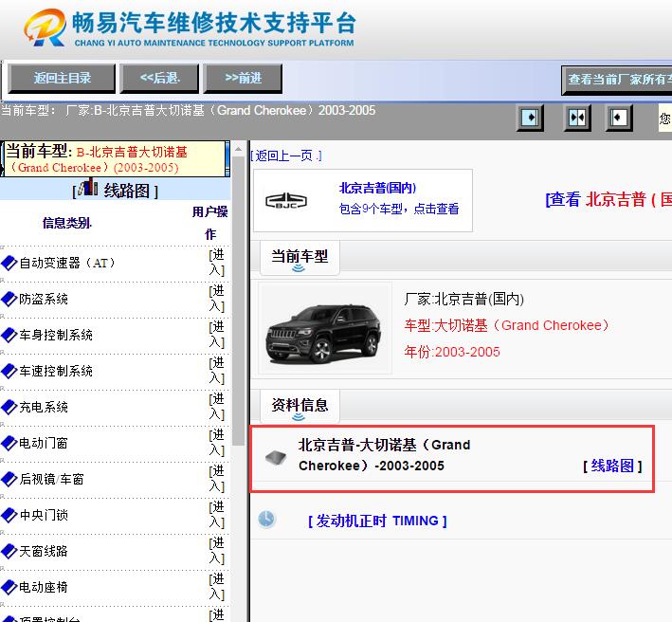Open 天窗线路 category
Screen dimensions: 672x622
(44, 551)
